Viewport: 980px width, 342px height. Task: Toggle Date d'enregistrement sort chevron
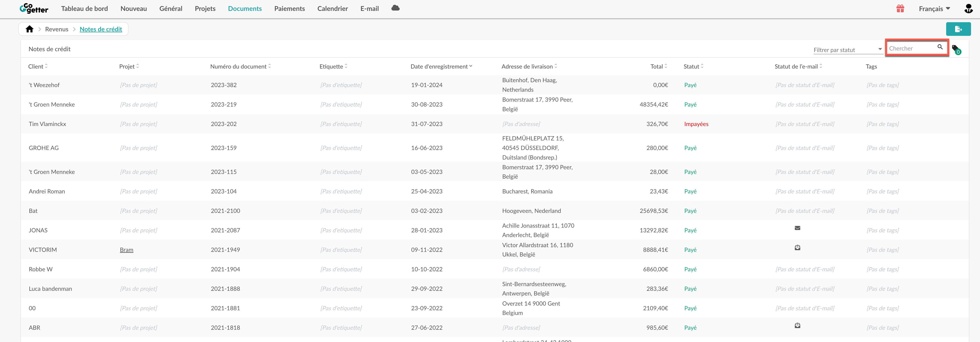(471, 66)
